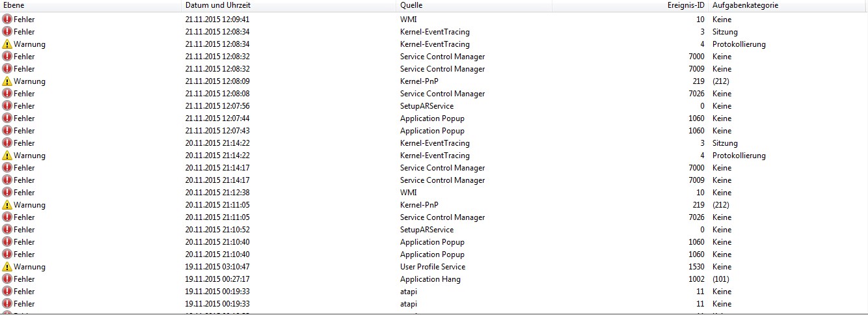
Task: Click the warning icon of User Profile Service event
Action: click(7, 267)
